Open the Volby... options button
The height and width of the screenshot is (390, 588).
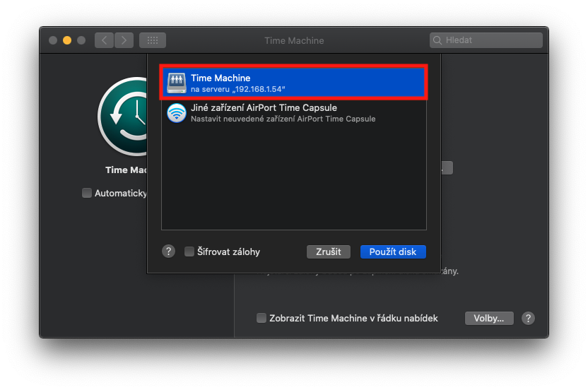tap(488, 318)
